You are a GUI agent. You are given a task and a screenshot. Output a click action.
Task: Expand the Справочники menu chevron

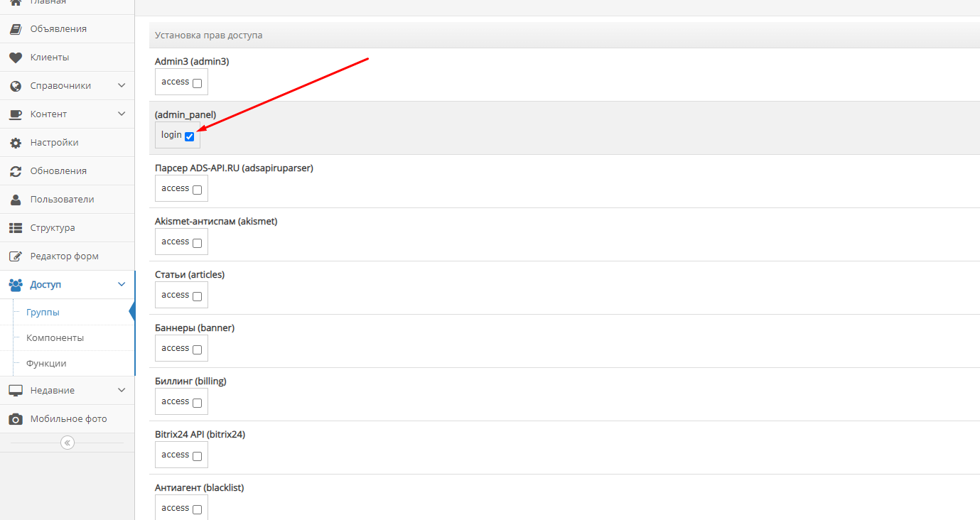point(122,85)
